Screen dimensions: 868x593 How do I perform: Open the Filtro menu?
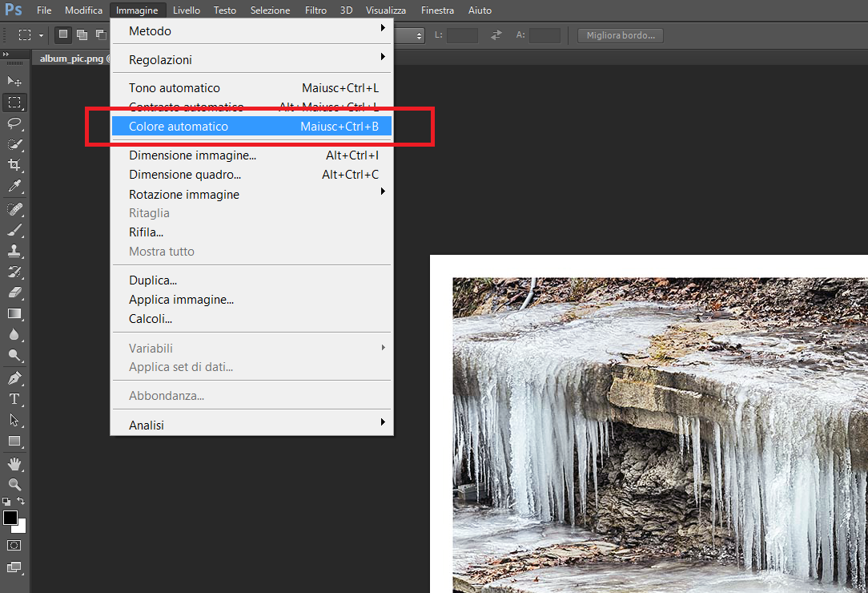pos(315,10)
